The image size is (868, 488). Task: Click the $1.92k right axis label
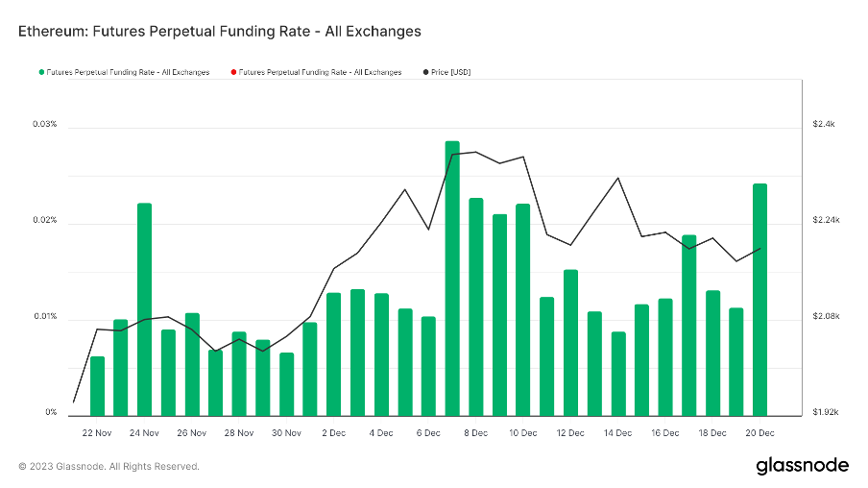point(825,413)
